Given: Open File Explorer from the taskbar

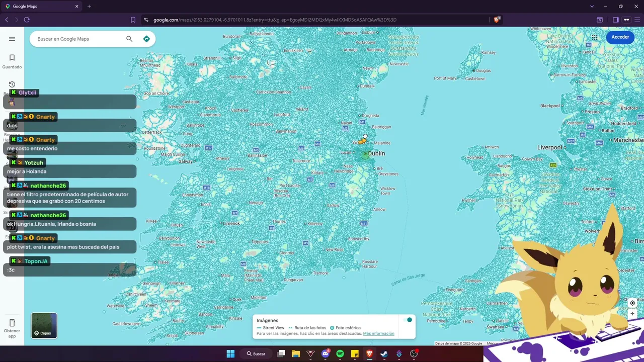Looking at the screenshot, I should [296, 354].
